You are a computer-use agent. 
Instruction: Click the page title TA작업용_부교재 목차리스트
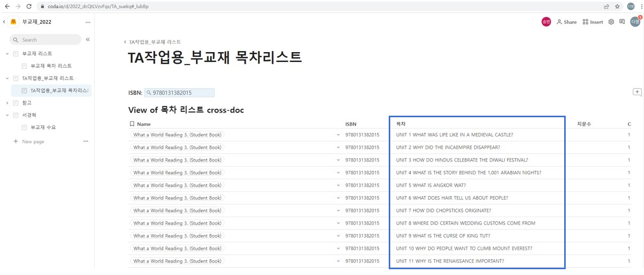(x=215, y=57)
